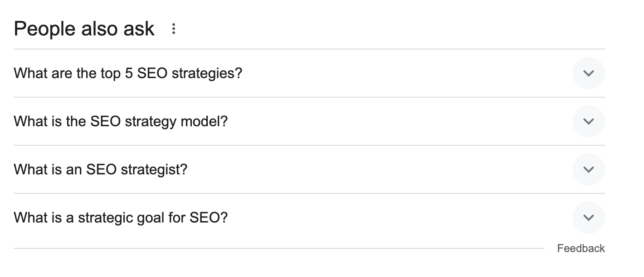Click chevron icon for SEO strategy model

(588, 121)
